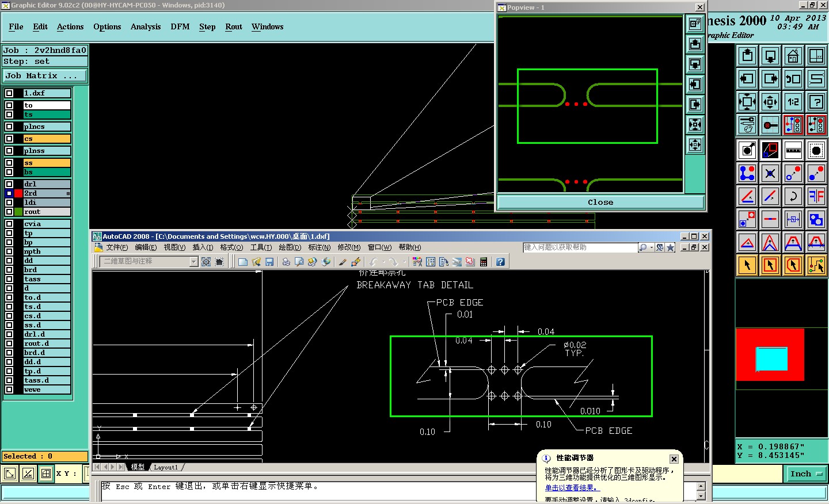The width and height of the screenshot is (829, 504).
Task: Toggle checkbox for layer rout
Action: click(x=9, y=212)
